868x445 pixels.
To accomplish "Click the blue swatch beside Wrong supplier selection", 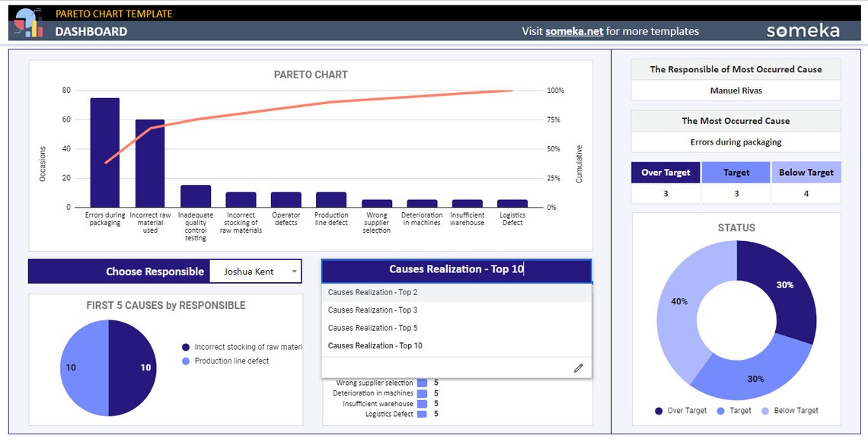I will tap(423, 383).
